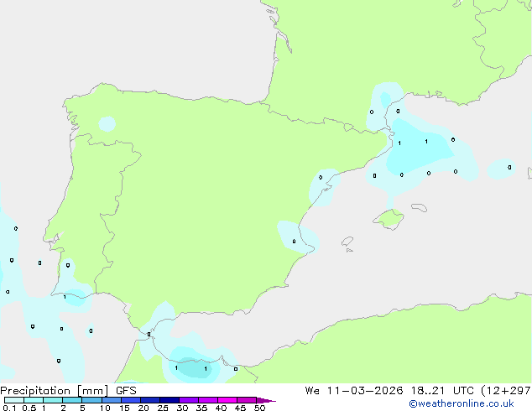Click the purple arrow tip past 50 on the legend
Image resolution: width=532 pixels, height=411 pixels.
(266, 400)
